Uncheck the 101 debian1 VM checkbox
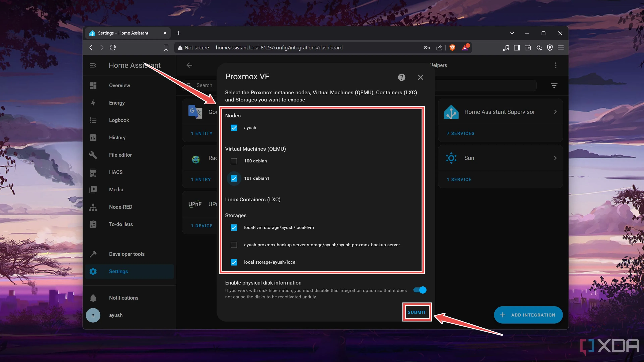 pos(234,178)
